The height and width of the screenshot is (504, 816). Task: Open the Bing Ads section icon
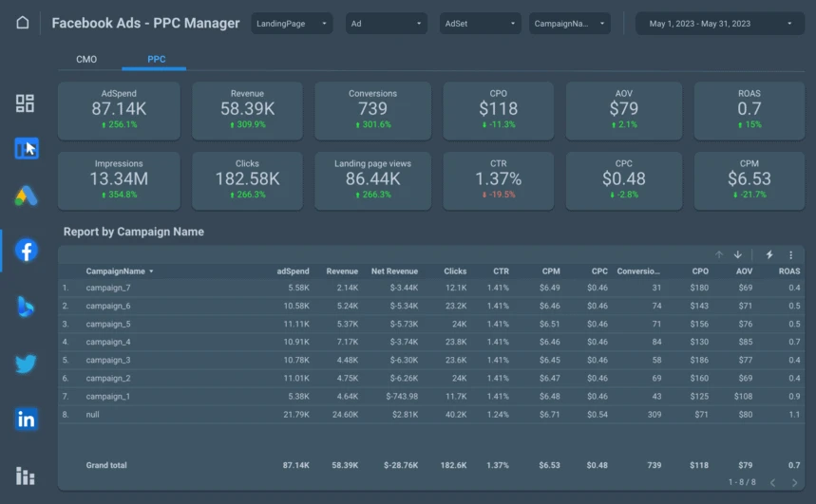click(x=25, y=307)
